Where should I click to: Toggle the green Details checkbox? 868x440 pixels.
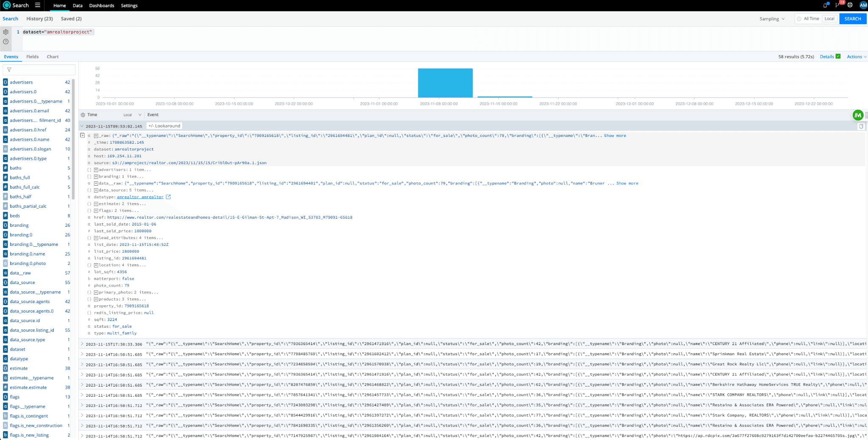click(838, 56)
